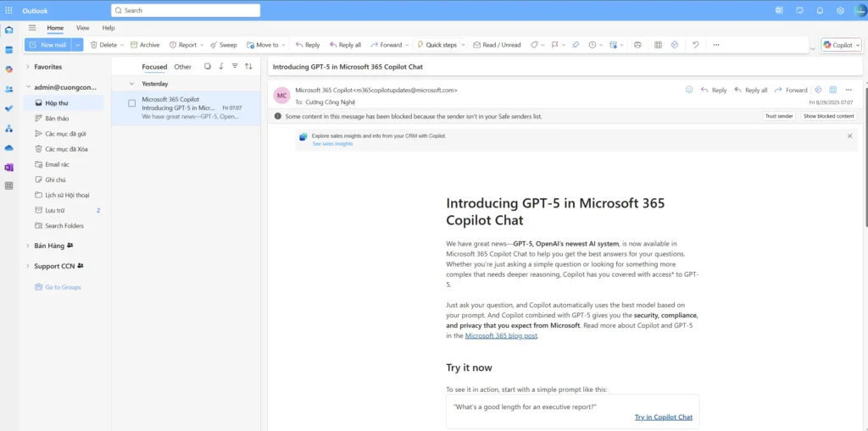Open Mail in the left app rail
The width and height of the screenshot is (868, 431).
click(8, 30)
